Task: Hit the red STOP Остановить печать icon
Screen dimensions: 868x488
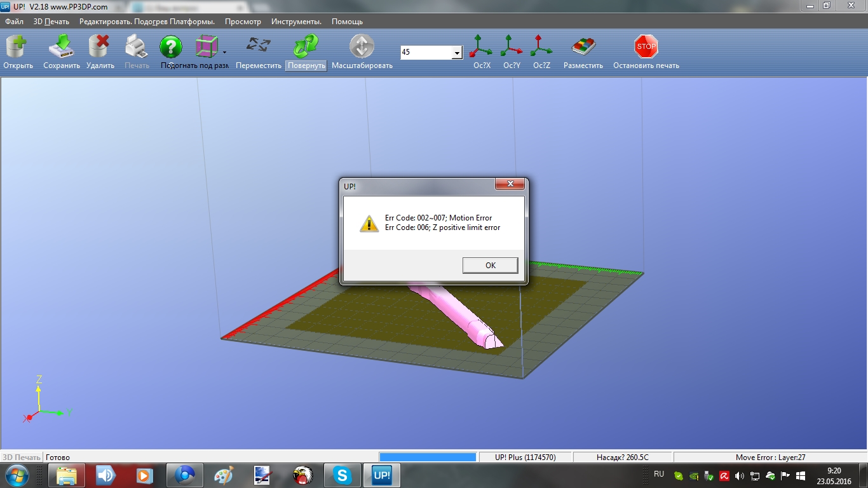Action: (646, 46)
